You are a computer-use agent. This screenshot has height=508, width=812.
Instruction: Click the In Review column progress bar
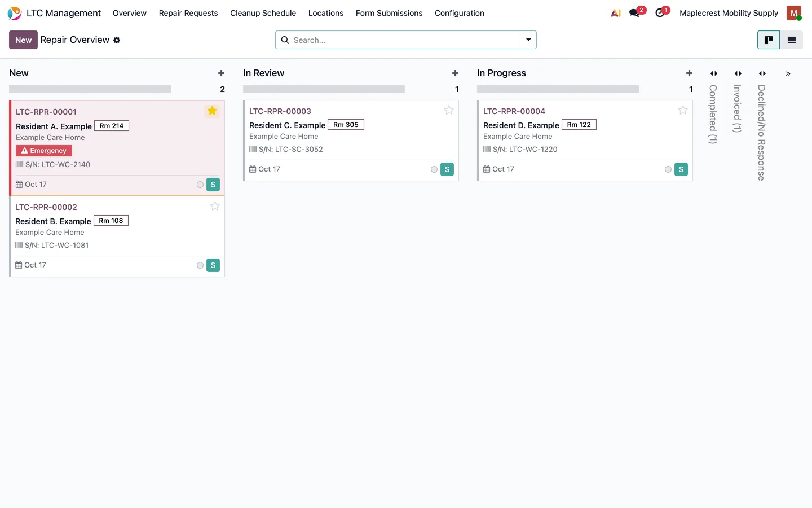coord(324,89)
